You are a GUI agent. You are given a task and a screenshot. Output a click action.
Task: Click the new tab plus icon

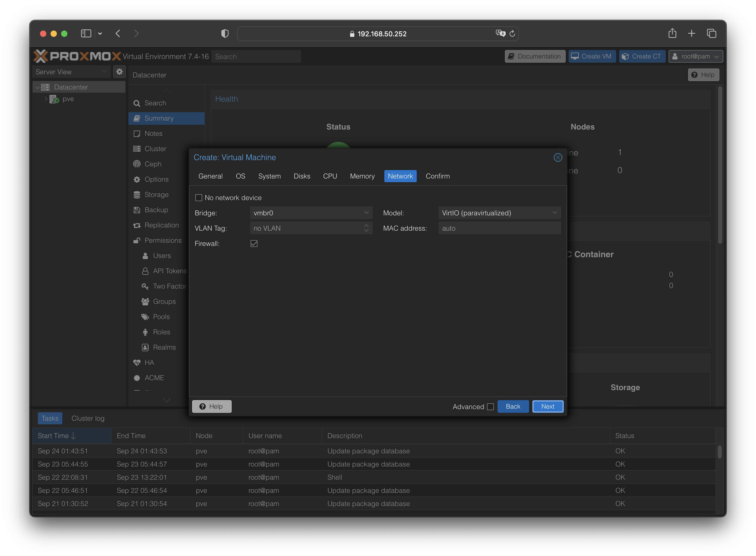point(692,33)
